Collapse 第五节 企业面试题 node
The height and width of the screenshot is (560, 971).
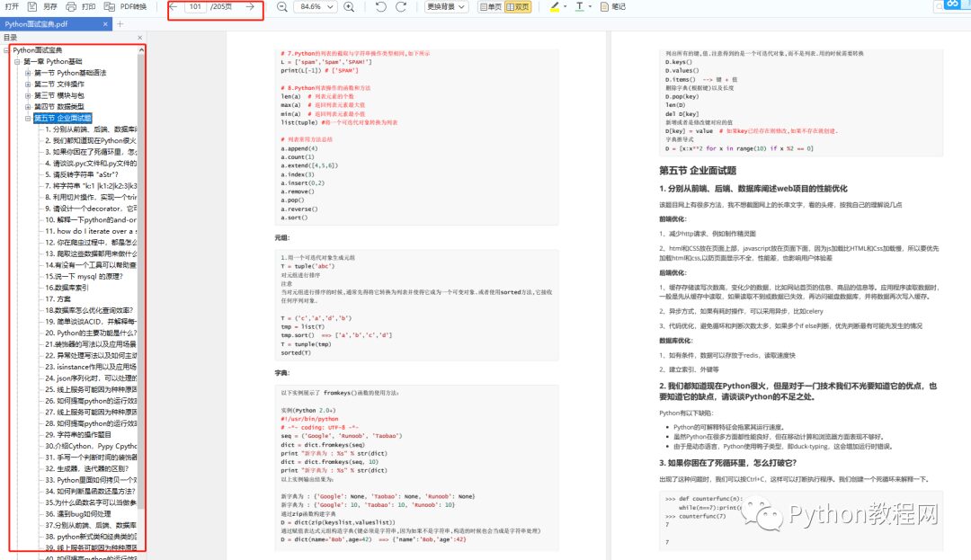pos(28,118)
